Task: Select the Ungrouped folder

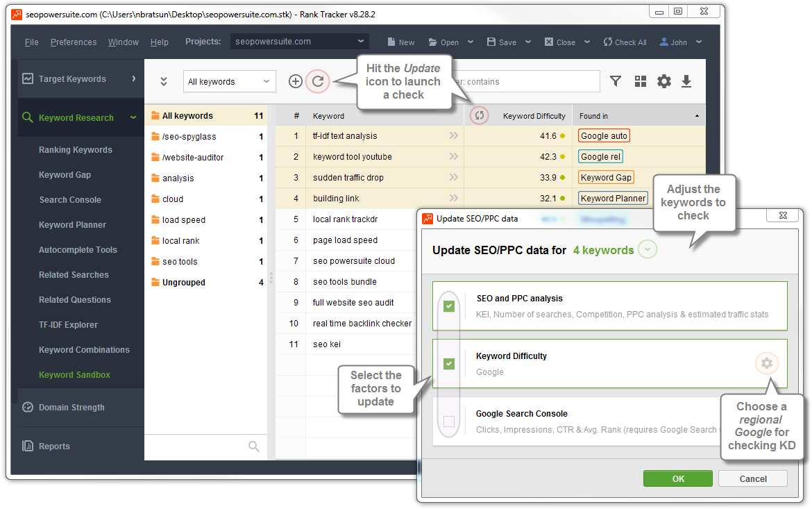Action: point(207,283)
